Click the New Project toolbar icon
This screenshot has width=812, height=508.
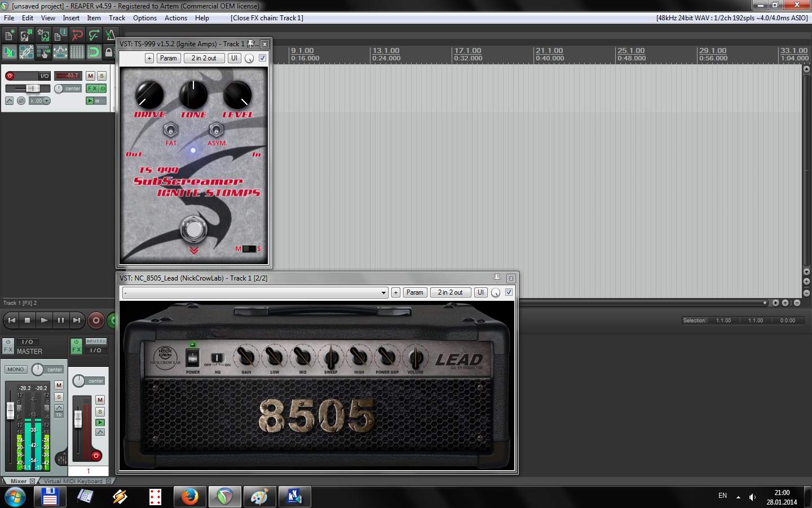pyautogui.click(x=9, y=36)
